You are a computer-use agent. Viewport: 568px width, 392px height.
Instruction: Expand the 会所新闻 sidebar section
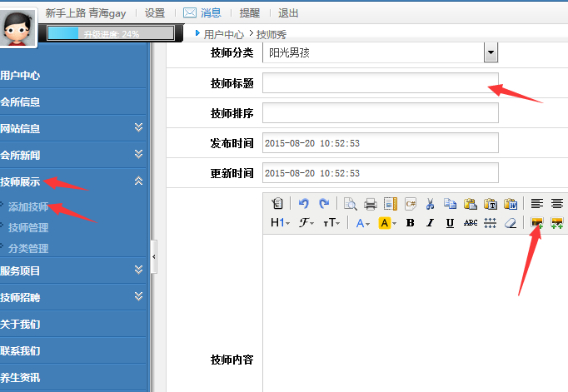[x=138, y=154]
